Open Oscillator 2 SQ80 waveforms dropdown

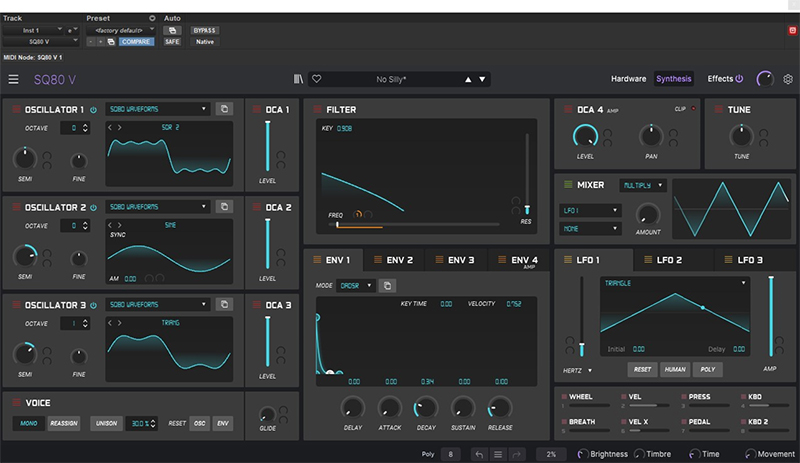point(158,207)
